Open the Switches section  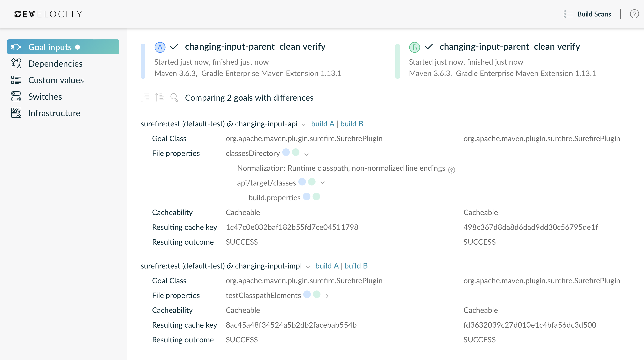tap(45, 96)
